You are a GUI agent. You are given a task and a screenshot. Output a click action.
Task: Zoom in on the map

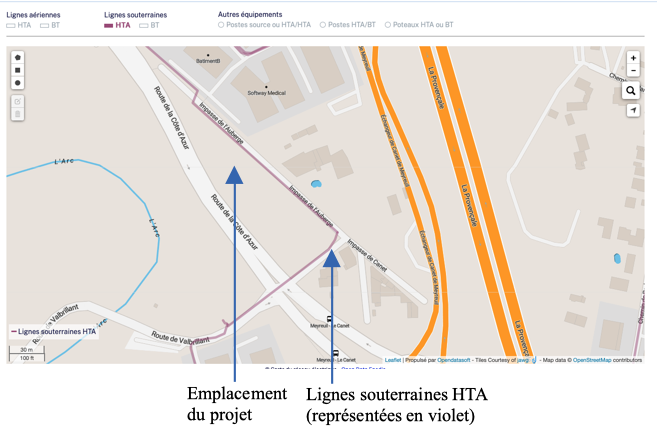[x=633, y=58]
